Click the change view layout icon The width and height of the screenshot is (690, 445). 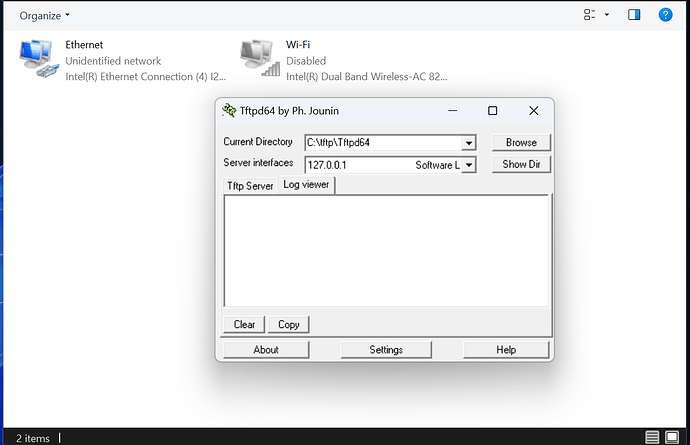coord(589,15)
